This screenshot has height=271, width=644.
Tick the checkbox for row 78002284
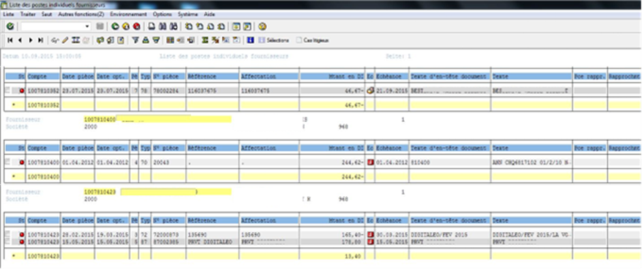click(7, 91)
